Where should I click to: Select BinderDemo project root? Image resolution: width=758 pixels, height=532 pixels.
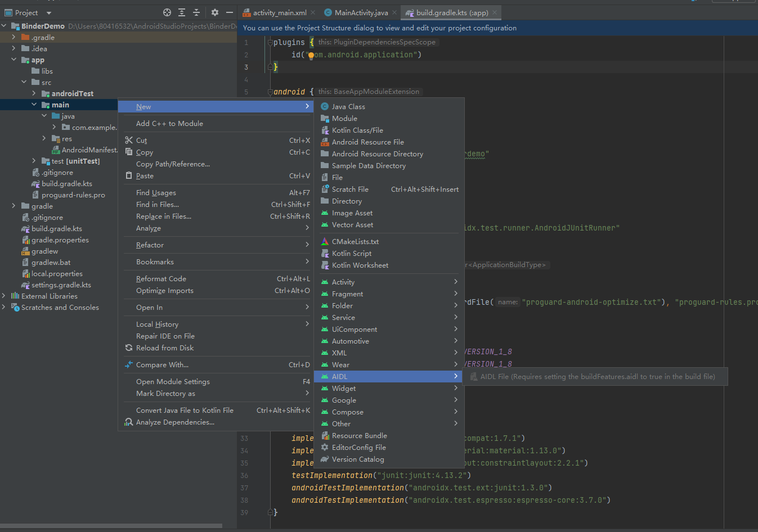(43, 26)
